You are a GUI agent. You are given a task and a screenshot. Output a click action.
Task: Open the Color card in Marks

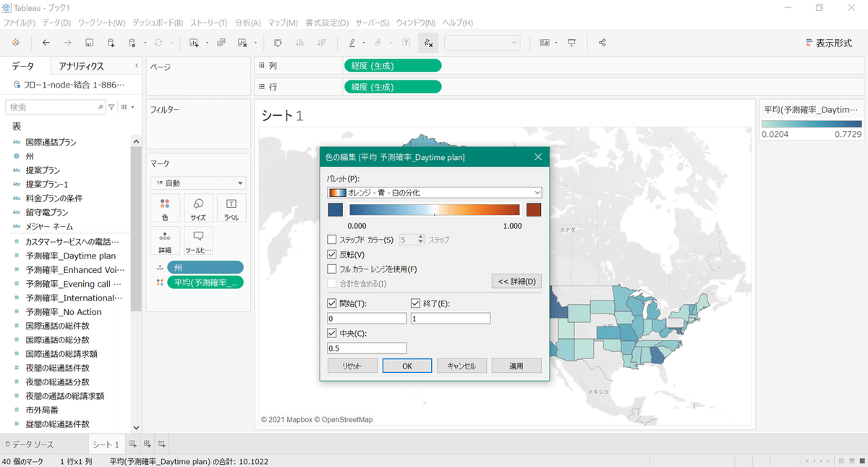click(164, 209)
